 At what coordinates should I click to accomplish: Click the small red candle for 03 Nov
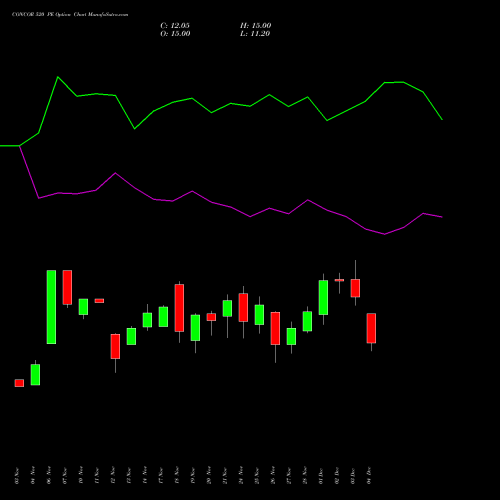(x=19, y=383)
